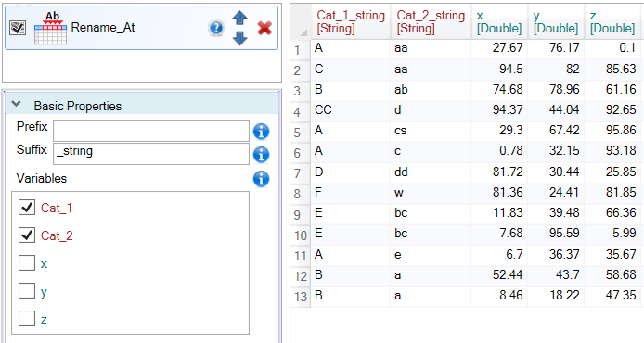
Task: Check the x variable
Action: [27, 263]
